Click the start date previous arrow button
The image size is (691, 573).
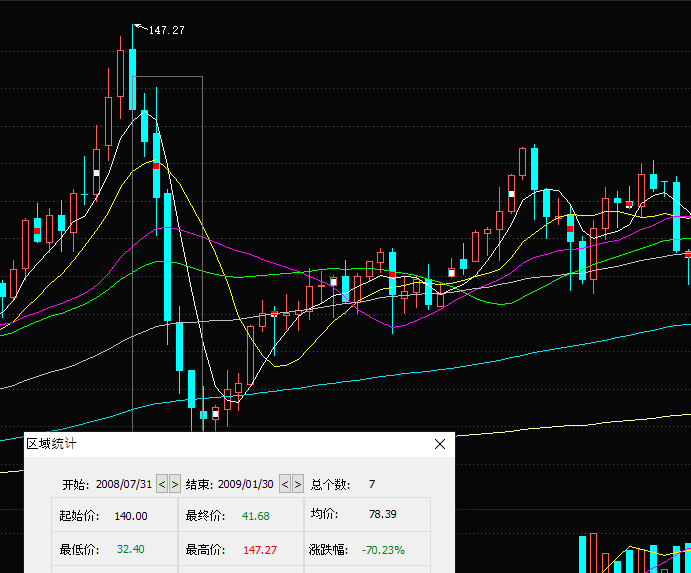point(163,484)
